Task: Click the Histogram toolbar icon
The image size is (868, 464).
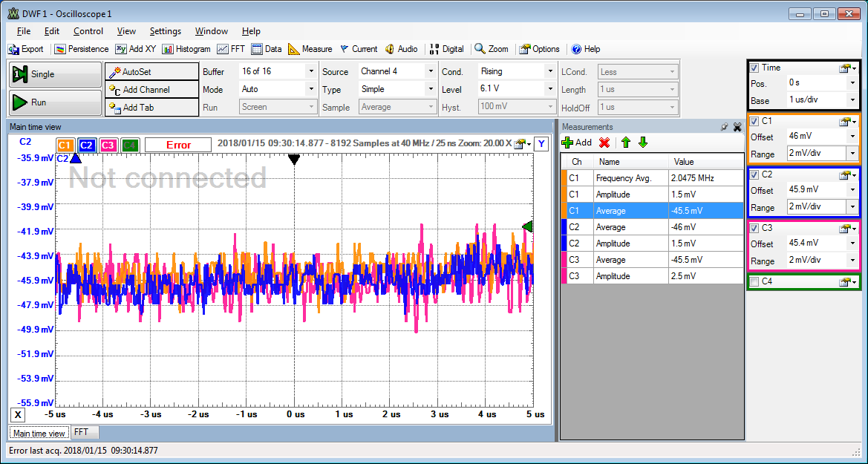Action: [x=186, y=49]
